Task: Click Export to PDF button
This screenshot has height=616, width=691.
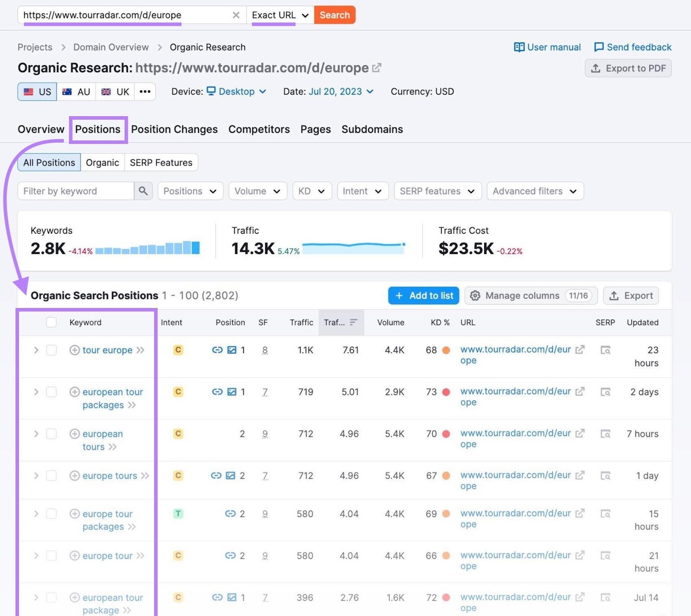Action: (628, 68)
